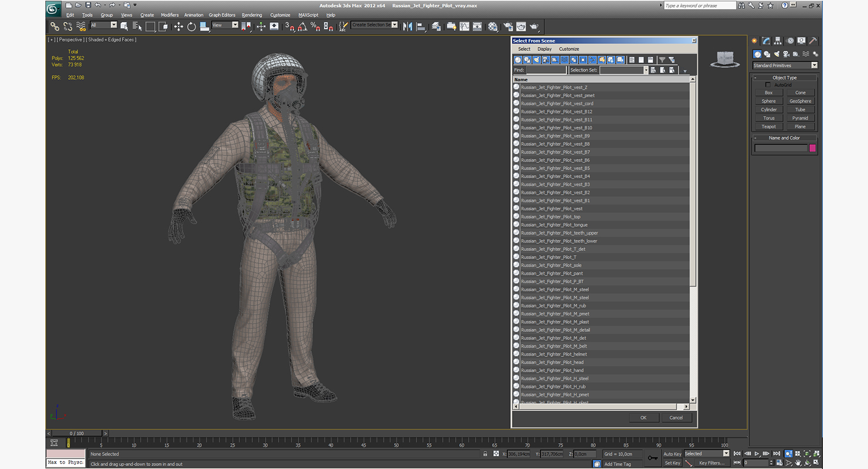
Task: Open the Material Editor icon
Action: (x=493, y=26)
